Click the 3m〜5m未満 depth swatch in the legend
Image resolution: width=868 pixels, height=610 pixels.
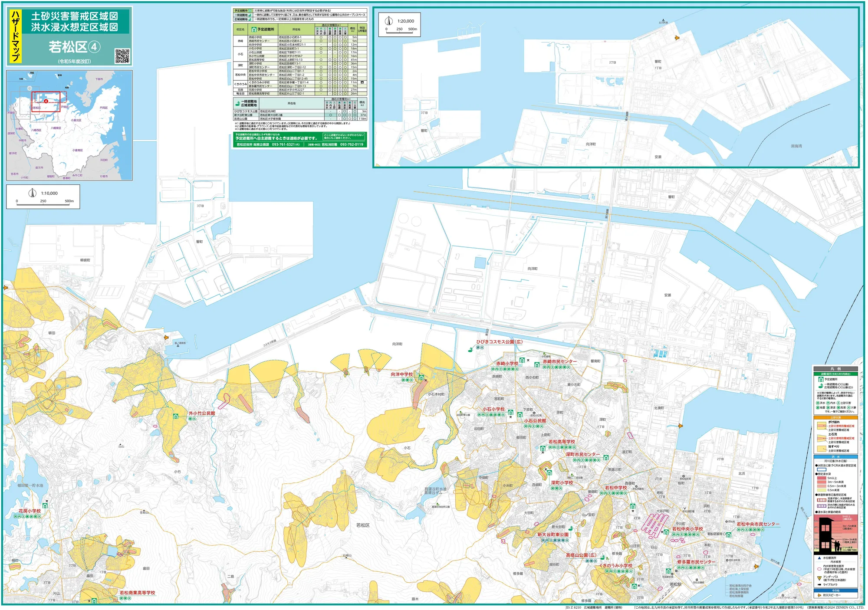point(822,482)
